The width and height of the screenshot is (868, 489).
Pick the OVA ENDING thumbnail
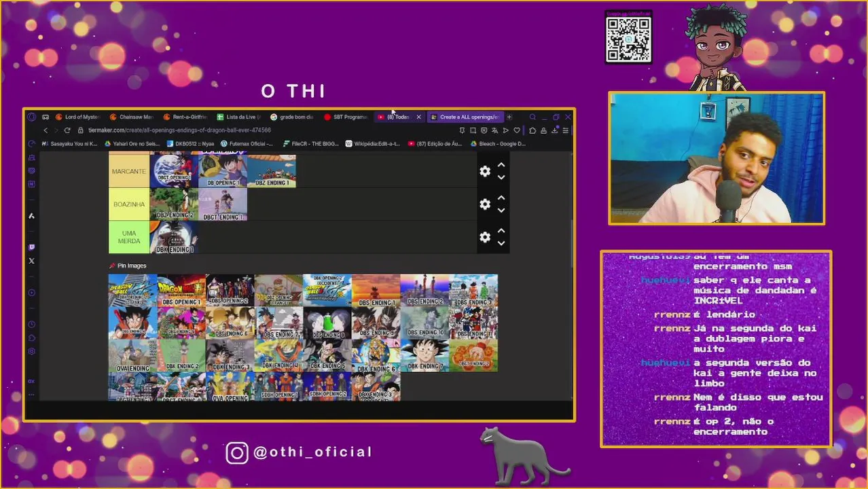point(132,355)
